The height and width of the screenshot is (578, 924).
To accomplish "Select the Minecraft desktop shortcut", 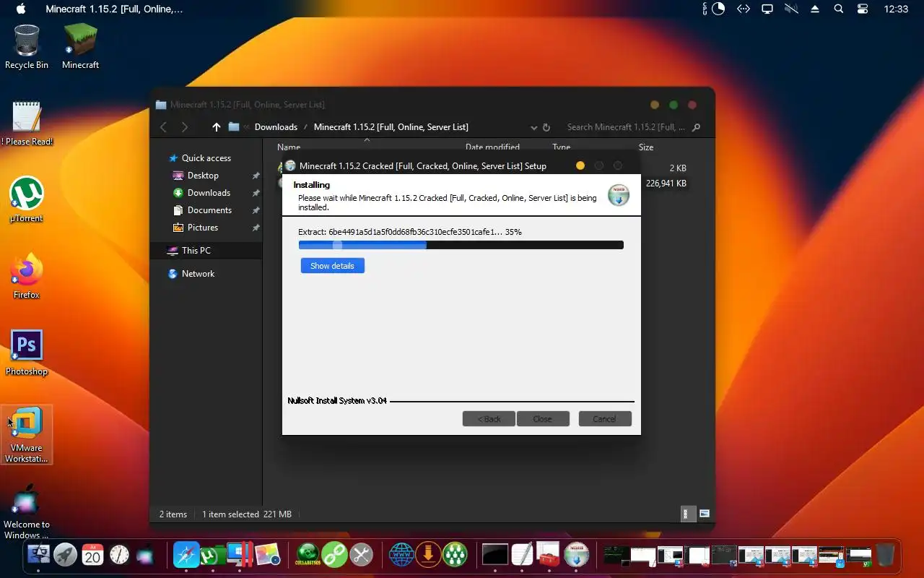I will pos(80,47).
